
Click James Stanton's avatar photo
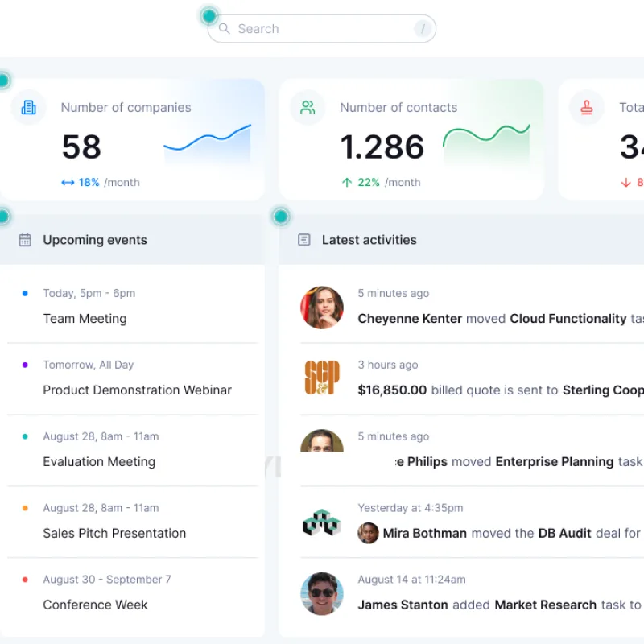(322, 594)
